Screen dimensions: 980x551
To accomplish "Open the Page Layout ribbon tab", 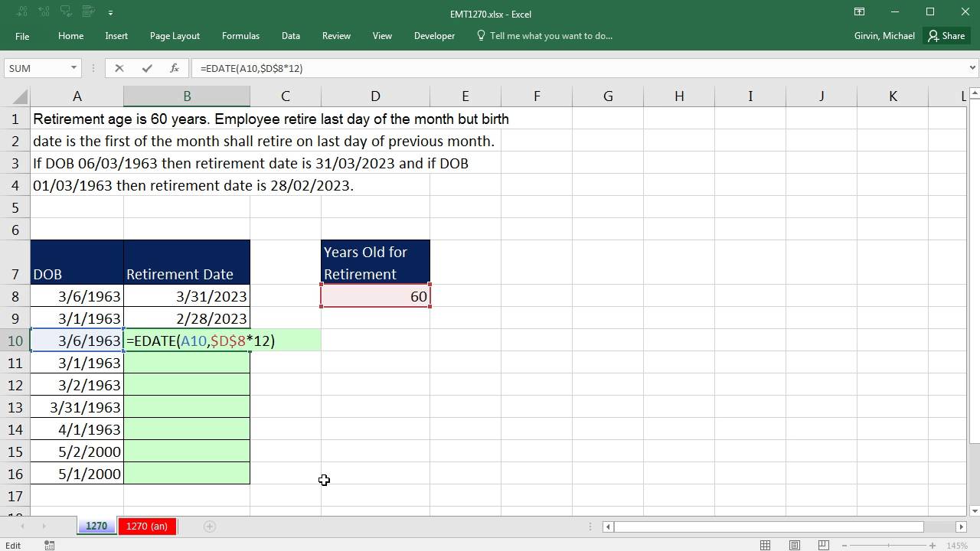I will 175,36.
